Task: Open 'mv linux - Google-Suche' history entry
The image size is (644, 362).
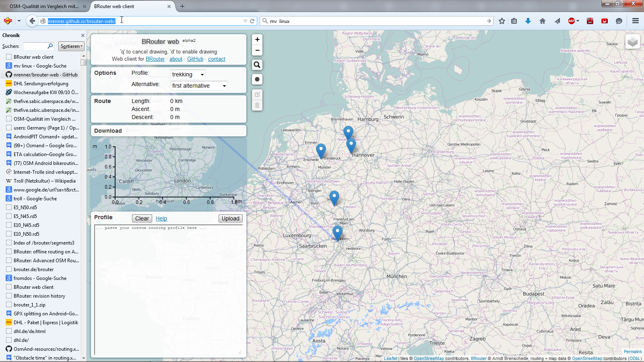Action: [41, 66]
